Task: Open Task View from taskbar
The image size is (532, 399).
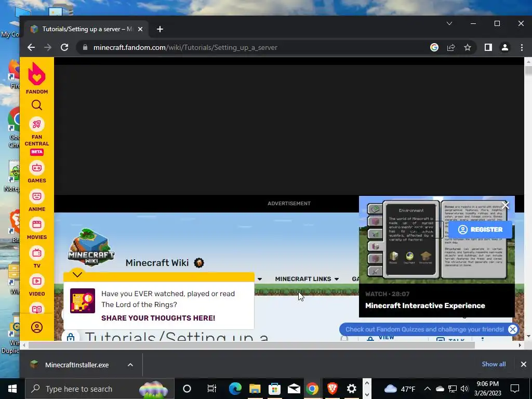Action: [212, 389]
